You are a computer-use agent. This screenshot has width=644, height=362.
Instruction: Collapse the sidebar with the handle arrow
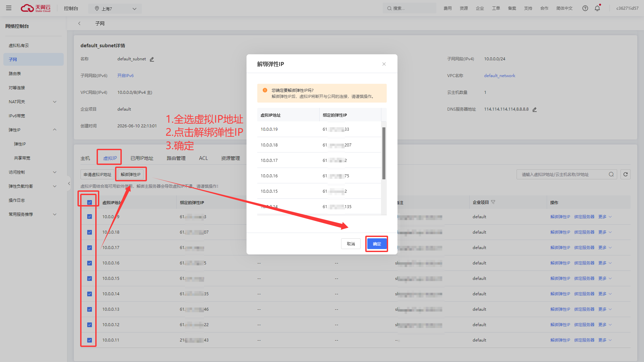69,183
